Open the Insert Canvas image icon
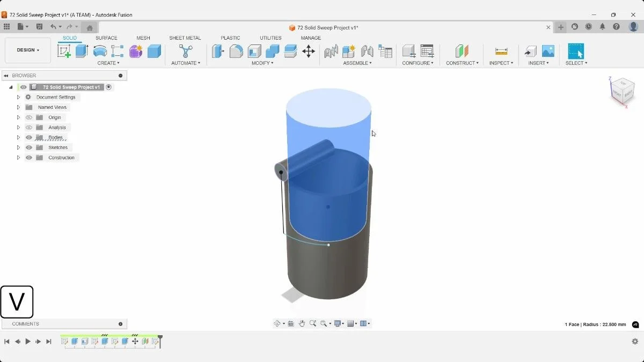 click(548, 51)
